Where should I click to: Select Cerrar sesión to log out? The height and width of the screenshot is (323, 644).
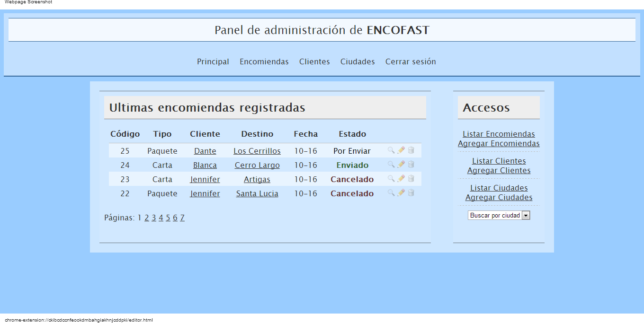[x=410, y=61]
